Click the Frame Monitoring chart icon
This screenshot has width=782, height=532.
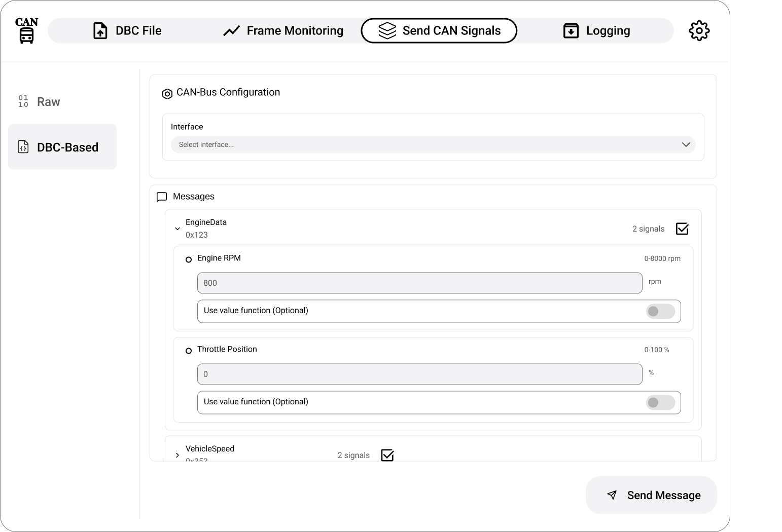(231, 31)
